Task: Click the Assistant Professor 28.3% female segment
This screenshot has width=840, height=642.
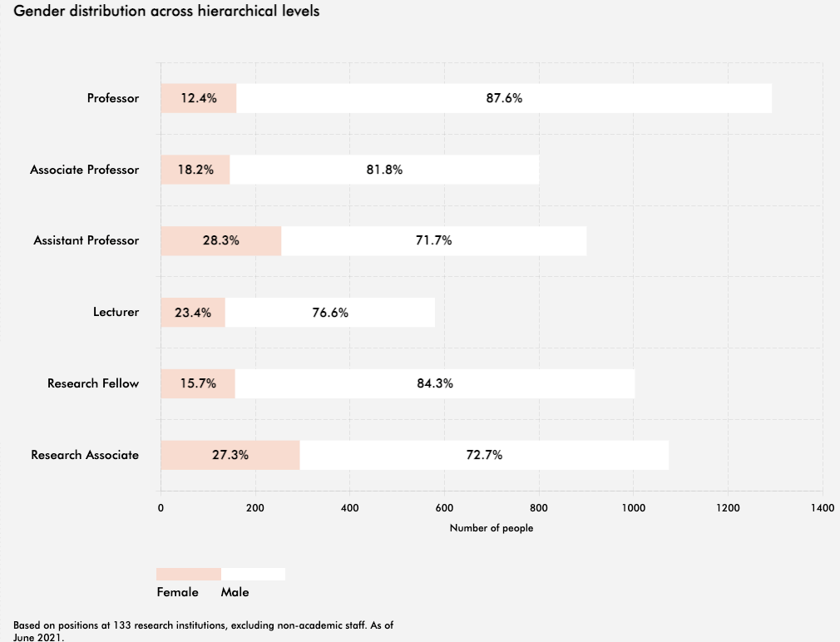Action: [220, 241]
